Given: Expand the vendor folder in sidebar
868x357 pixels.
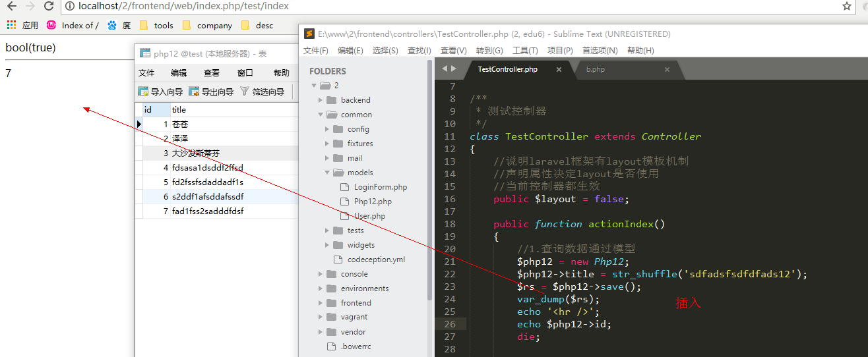Looking at the screenshot, I should coord(321,332).
